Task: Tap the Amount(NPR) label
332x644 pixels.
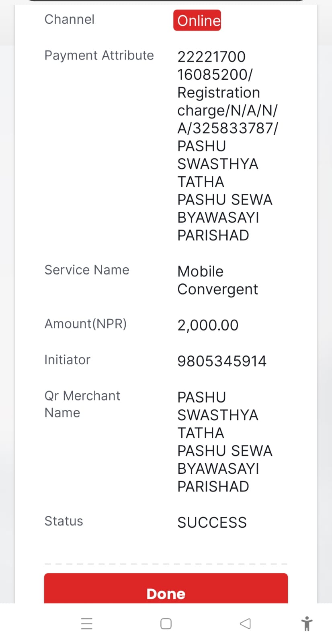Action: (x=85, y=324)
